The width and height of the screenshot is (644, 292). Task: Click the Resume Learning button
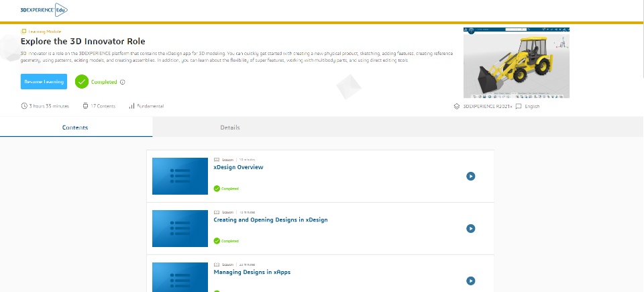(44, 82)
